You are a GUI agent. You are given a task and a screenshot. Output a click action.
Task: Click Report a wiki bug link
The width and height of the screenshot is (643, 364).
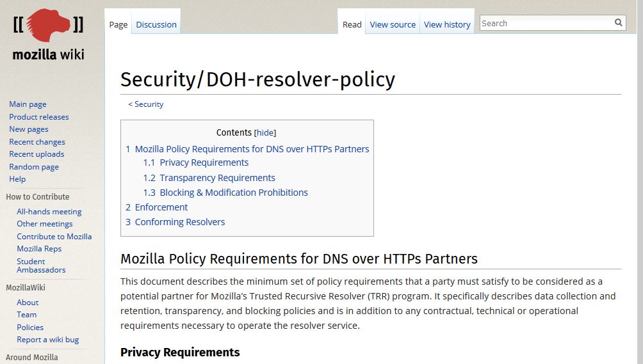[48, 340]
